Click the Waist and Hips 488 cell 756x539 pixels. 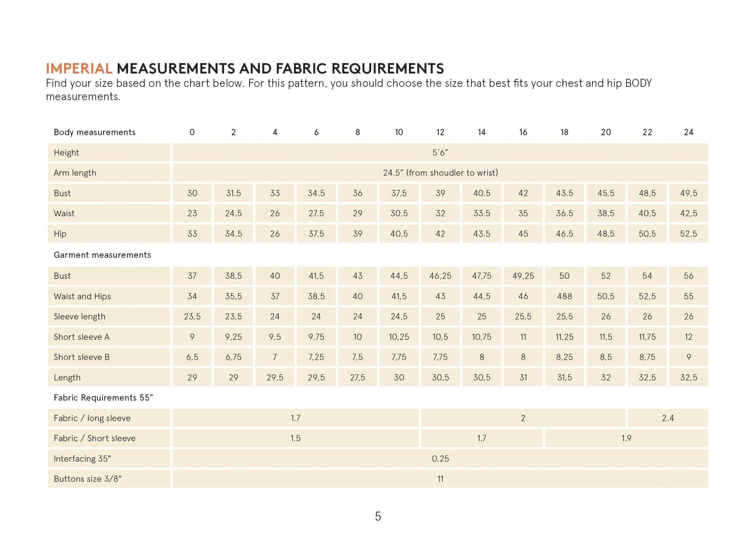click(564, 297)
